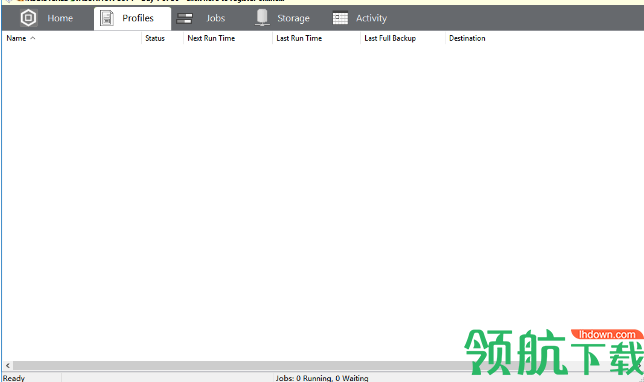Click the Jobs list icon

click(x=184, y=18)
